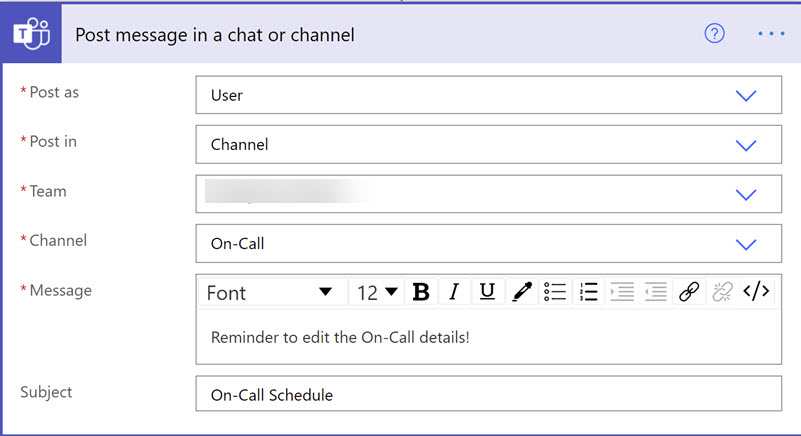The image size is (801, 436).
Task: Expand the Post in dropdown arrow
Action: (746, 145)
